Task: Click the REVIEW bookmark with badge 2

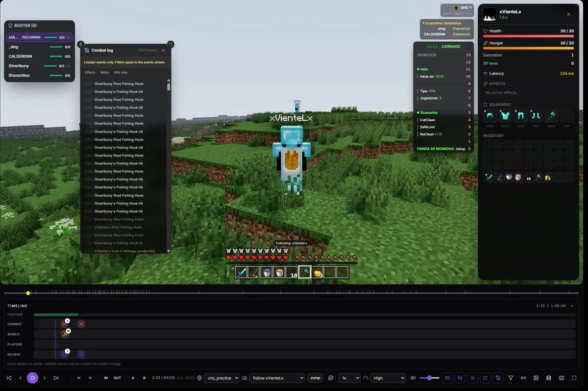Action: click(64, 354)
